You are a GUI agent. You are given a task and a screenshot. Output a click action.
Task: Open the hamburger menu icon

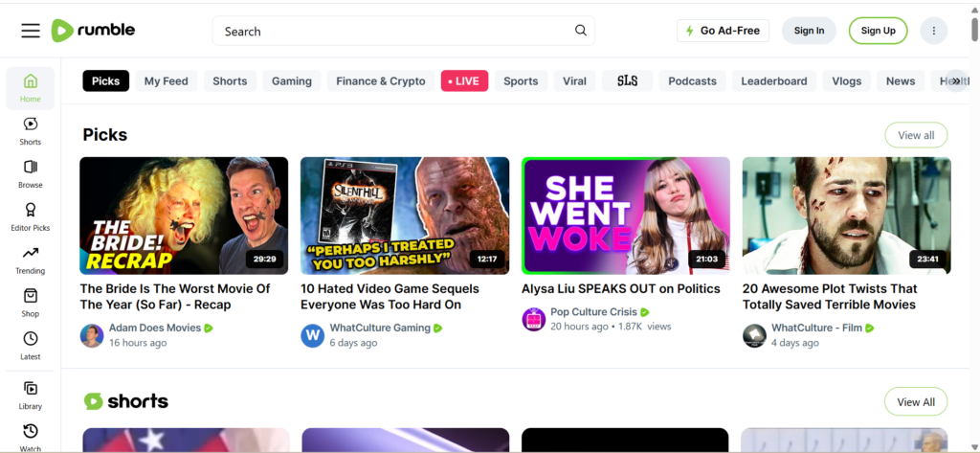[x=31, y=31]
